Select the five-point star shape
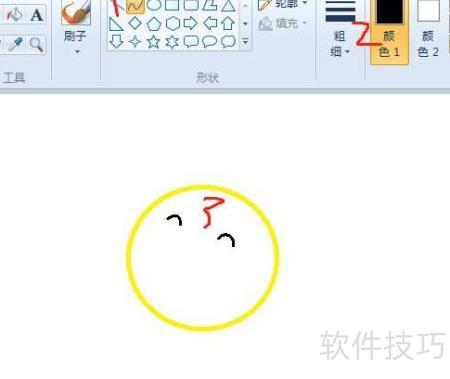This screenshot has height=379, width=450. [x=153, y=42]
